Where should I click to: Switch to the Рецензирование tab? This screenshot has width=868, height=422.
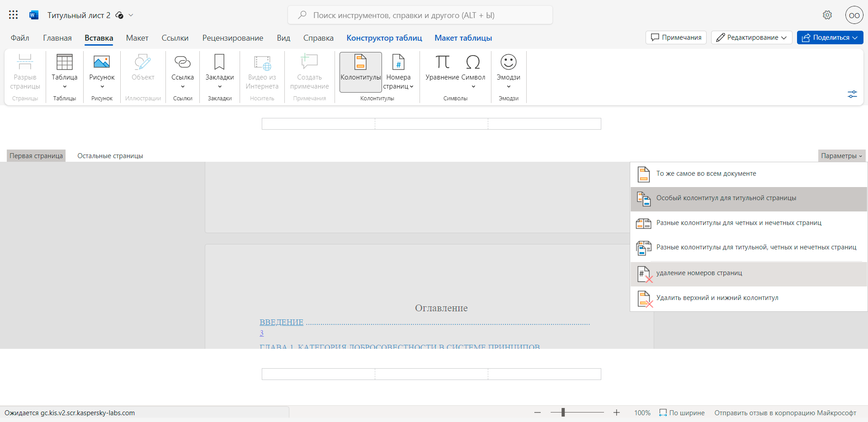tap(233, 38)
